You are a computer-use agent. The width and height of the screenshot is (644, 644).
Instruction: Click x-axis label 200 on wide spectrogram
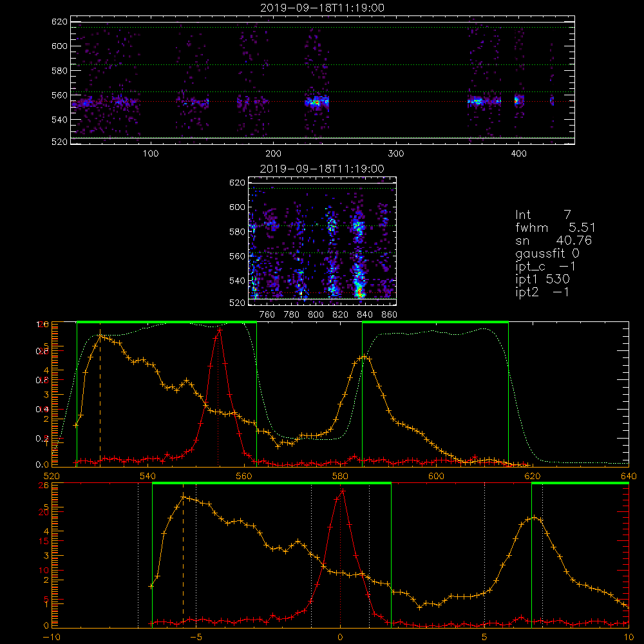(x=274, y=154)
